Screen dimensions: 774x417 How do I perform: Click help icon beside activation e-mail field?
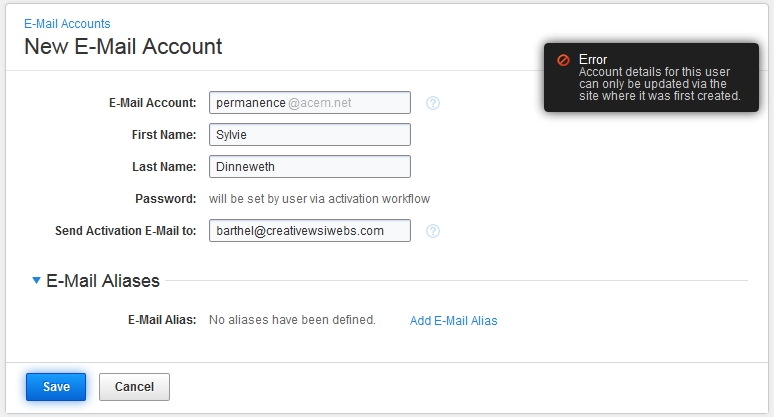pyautogui.click(x=433, y=231)
